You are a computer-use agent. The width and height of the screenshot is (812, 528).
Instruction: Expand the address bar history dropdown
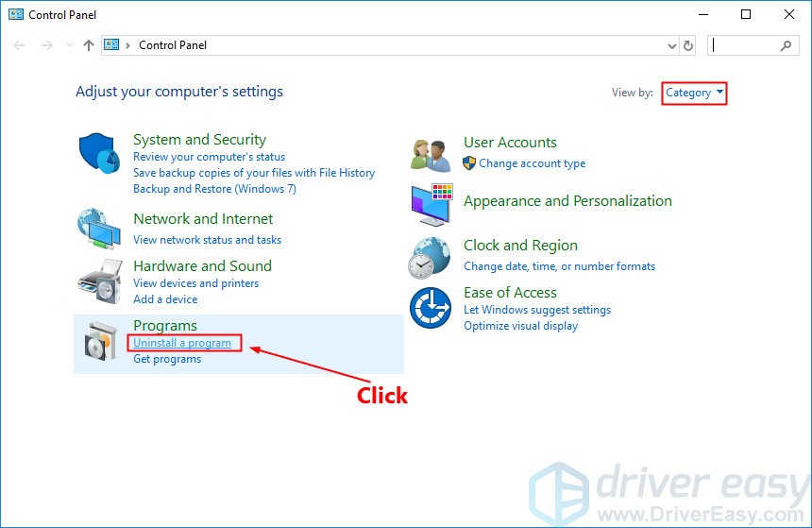click(x=671, y=45)
